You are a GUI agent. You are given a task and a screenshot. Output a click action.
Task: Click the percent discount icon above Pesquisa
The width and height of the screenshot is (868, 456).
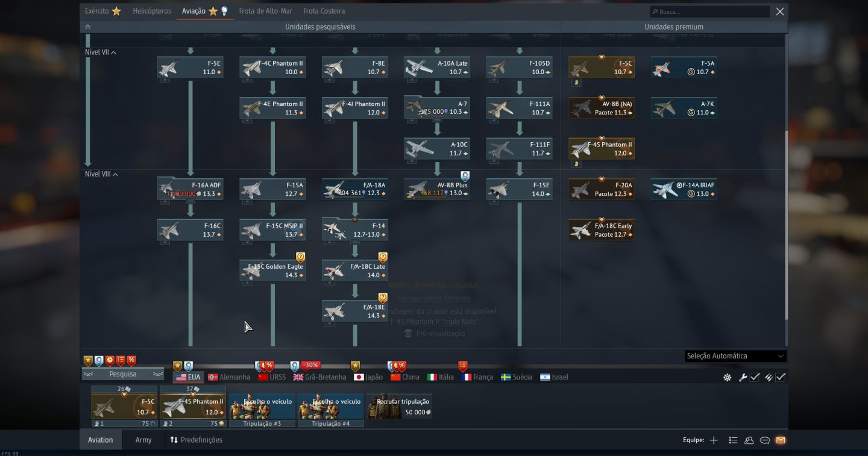[x=131, y=361]
